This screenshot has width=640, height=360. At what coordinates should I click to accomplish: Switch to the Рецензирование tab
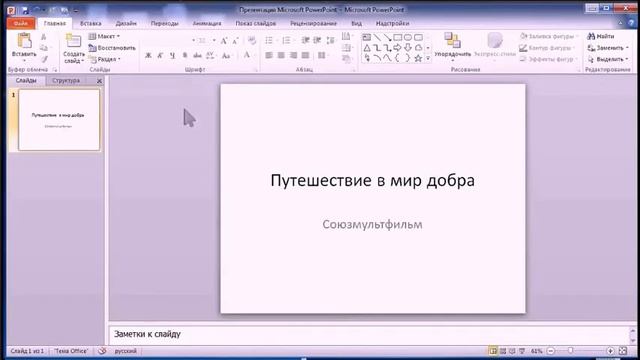[313, 23]
